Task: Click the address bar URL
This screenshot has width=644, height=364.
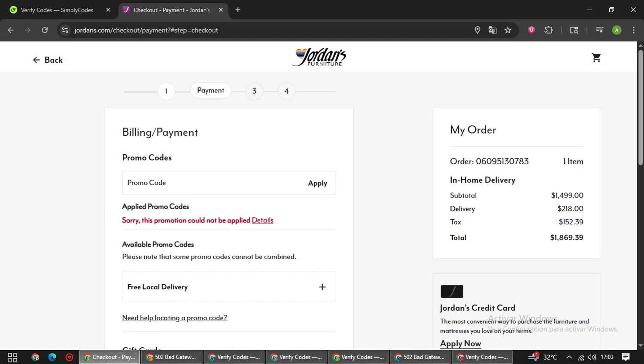Action: coord(146,30)
